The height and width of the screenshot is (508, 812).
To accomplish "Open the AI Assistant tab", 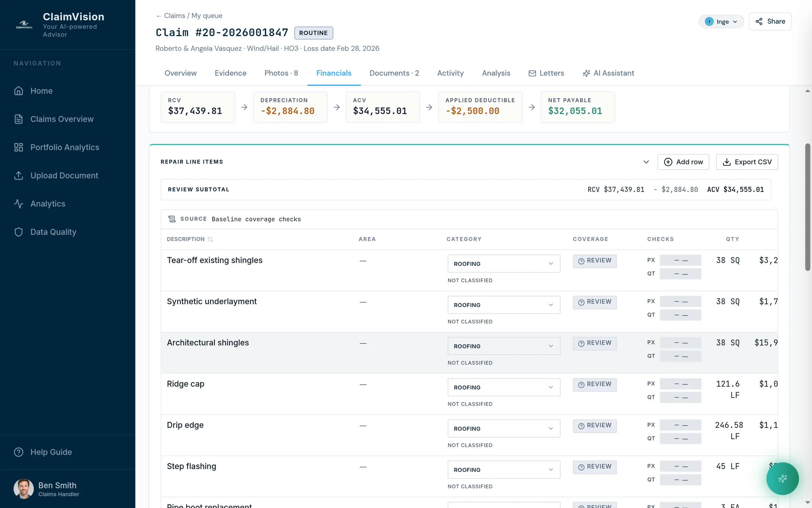I will tap(608, 73).
